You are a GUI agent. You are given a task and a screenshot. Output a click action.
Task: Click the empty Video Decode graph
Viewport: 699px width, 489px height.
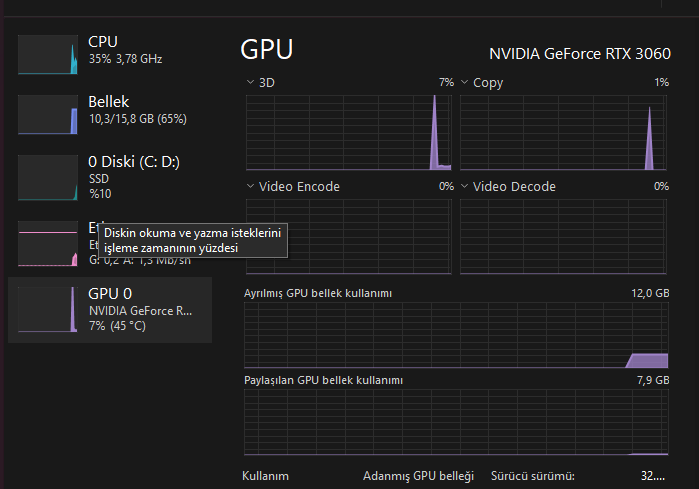564,235
